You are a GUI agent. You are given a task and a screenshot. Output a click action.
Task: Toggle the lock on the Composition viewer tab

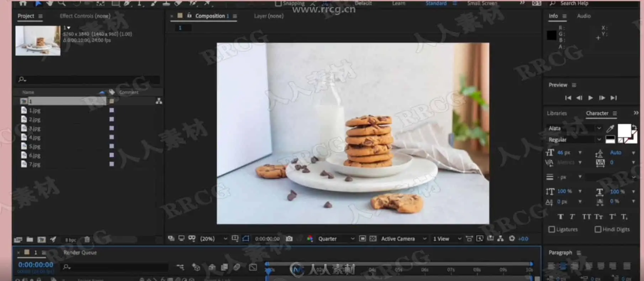189,16
